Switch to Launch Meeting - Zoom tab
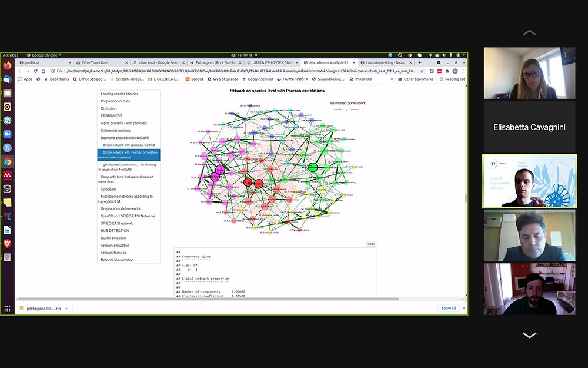The image size is (588, 368). point(386,63)
